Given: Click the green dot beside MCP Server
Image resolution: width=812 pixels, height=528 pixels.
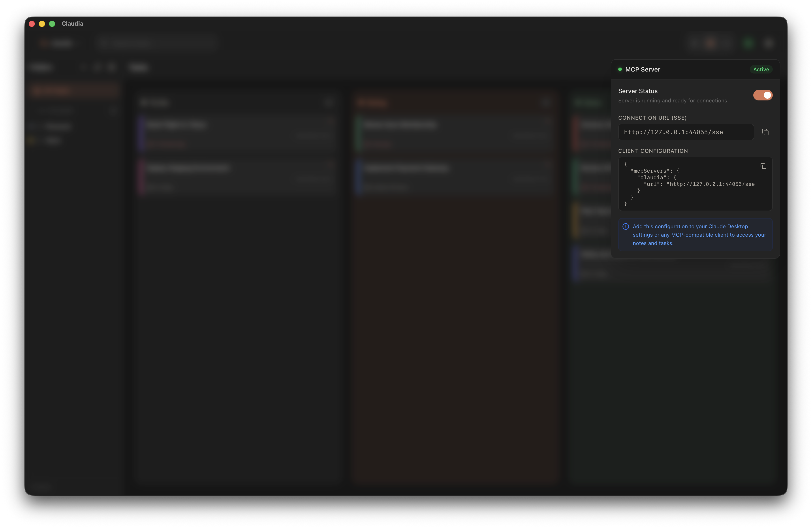Looking at the screenshot, I should pyautogui.click(x=620, y=69).
